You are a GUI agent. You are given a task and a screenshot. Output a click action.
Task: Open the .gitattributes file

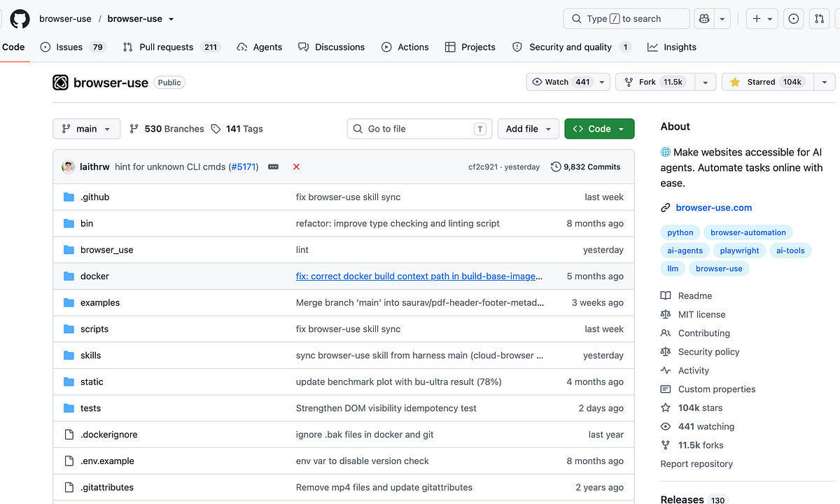pos(107,487)
